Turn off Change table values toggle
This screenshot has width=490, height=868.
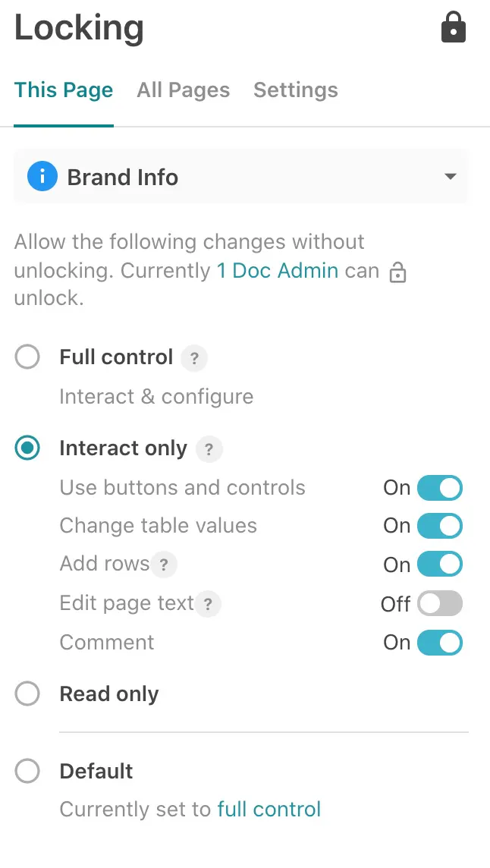439,526
